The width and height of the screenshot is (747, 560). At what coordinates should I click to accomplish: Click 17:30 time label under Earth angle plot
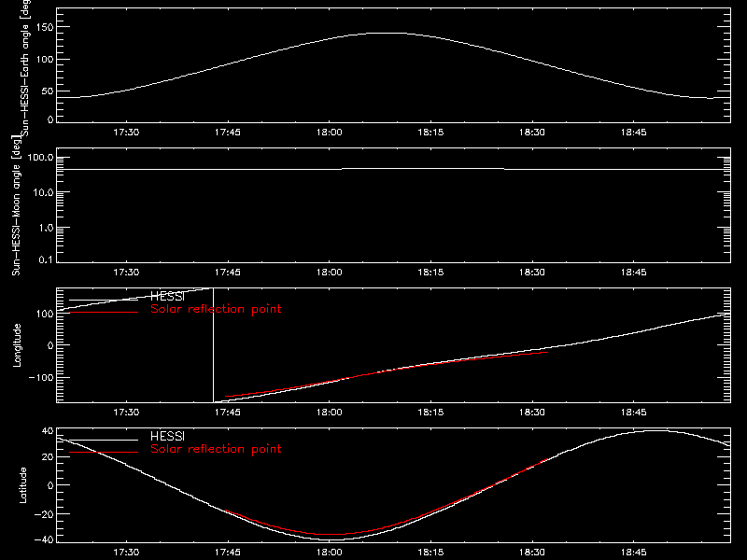point(126,133)
